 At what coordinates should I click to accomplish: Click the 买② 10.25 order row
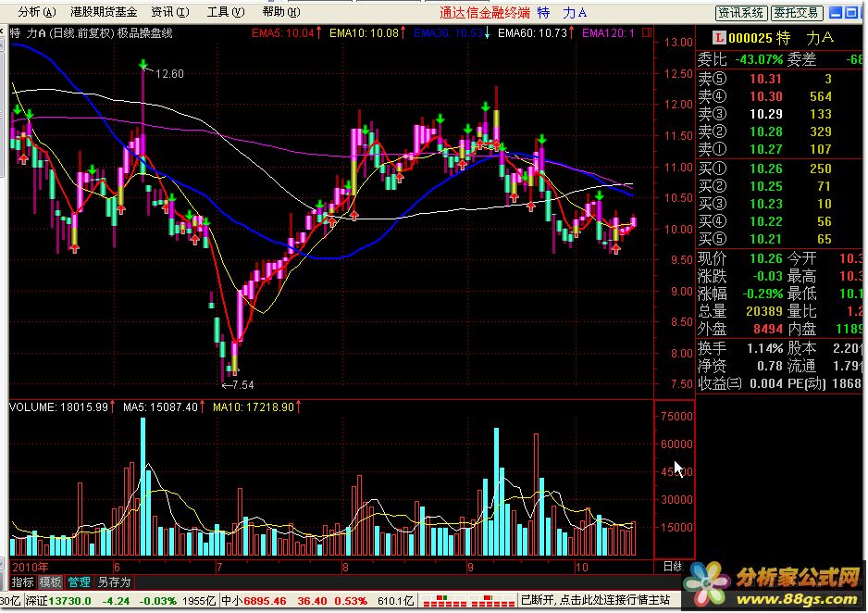pos(779,187)
